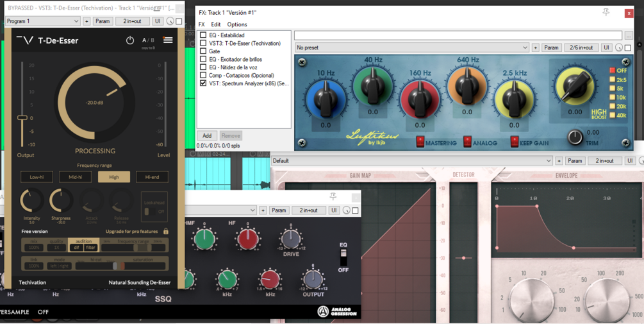644x324 pixels.
Task: Click the Param button in T-De-Esser window
Action: click(x=103, y=21)
